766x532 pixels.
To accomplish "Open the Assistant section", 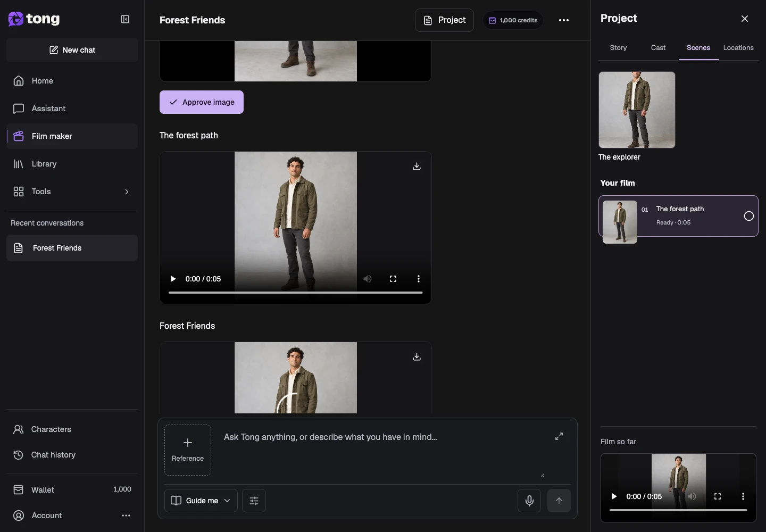I will coord(72,109).
